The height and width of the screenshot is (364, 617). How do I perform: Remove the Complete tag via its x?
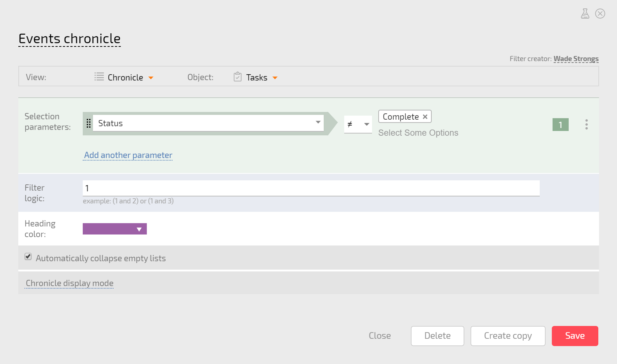tap(425, 117)
